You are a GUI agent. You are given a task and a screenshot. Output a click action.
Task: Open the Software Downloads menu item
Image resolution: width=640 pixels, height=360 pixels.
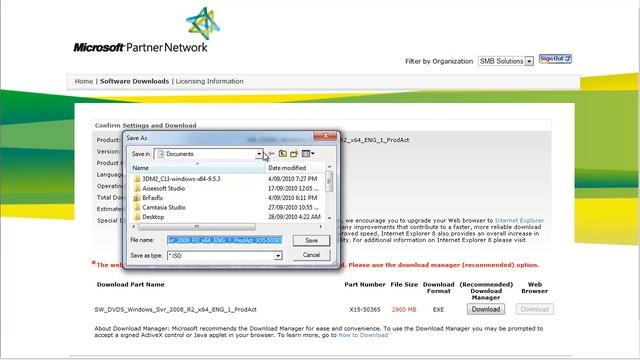point(134,81)
